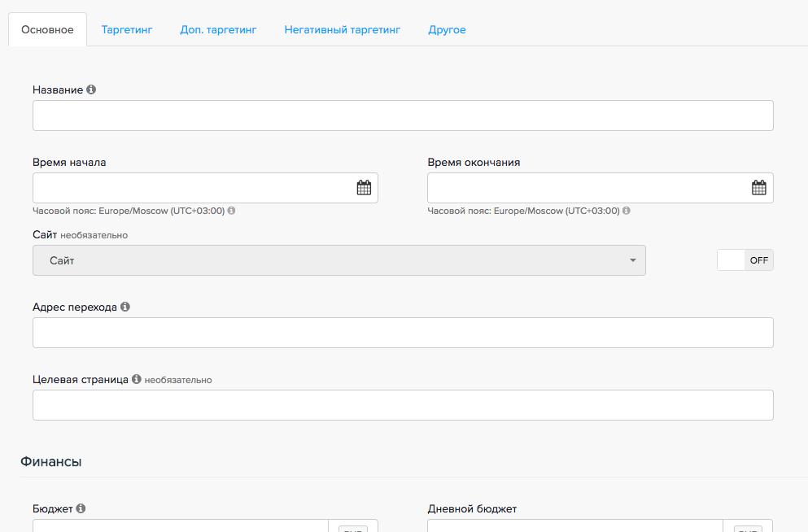Toggle the OFF switch beside Сайт
808x532 pixels.
[745, 260]
